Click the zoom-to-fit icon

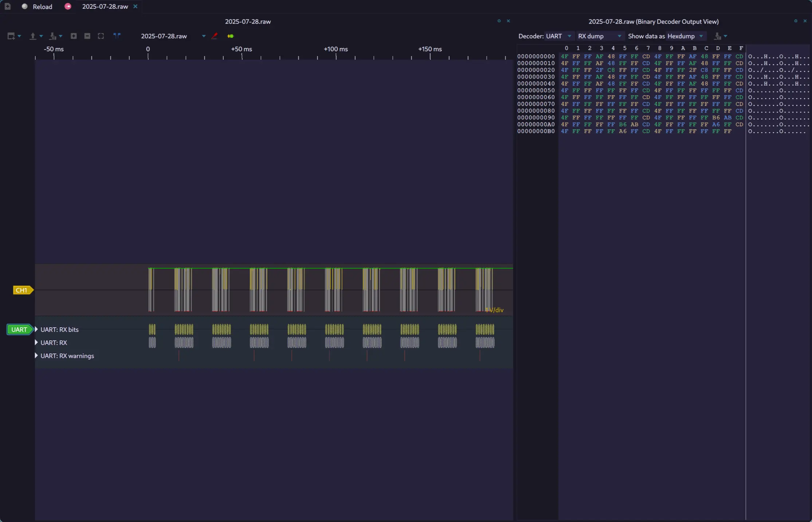pos(101,36)
